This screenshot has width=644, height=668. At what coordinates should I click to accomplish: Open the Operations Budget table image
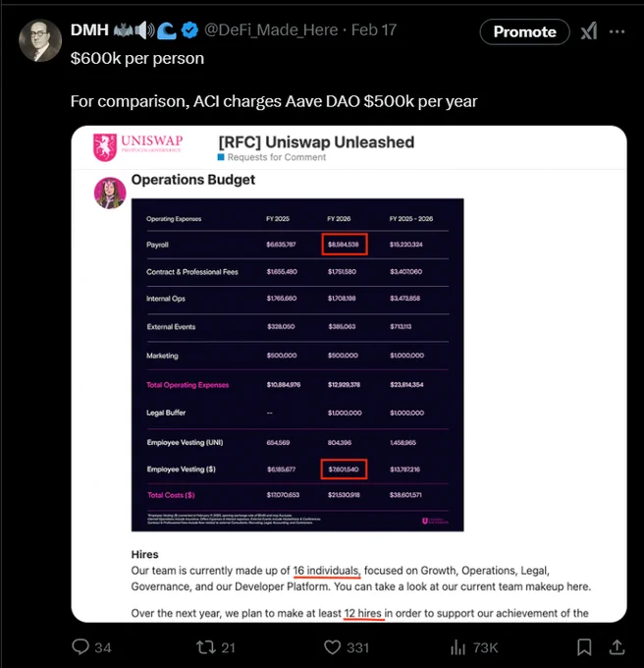297,364
